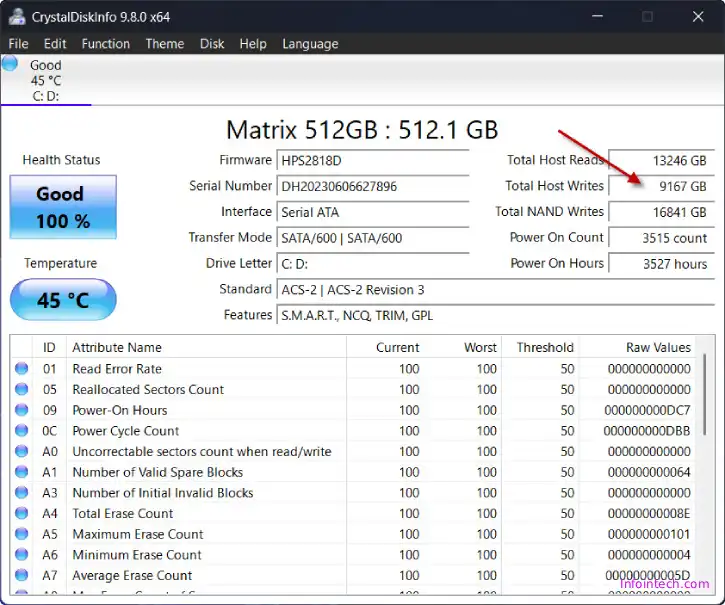Viewport: 725px width, 605px height.
Task: Click the Transfer Mode field SATA/600
Action: (x=373, y=238)
